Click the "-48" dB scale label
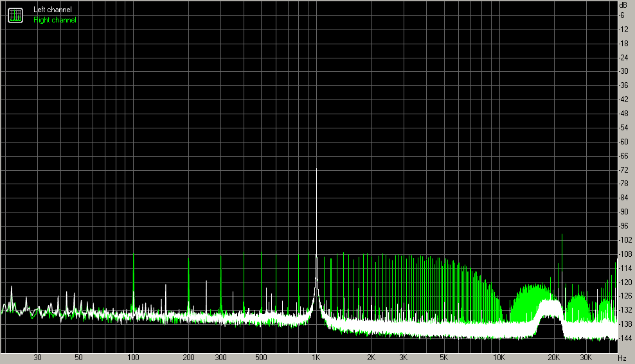 [623, 114]
